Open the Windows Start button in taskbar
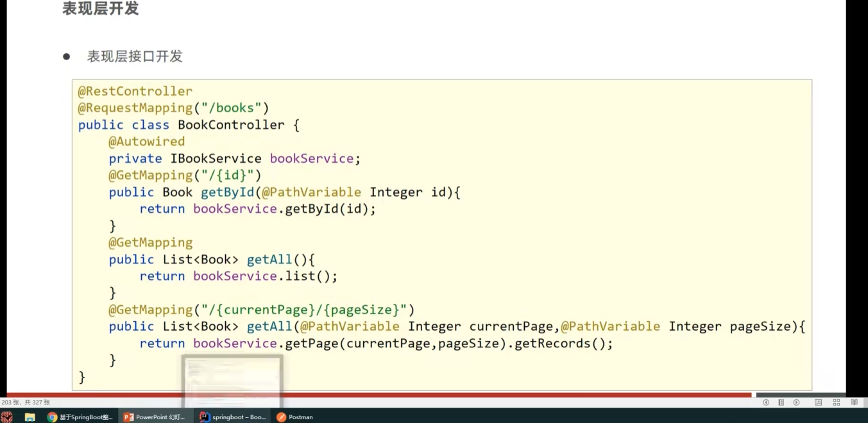The height and width of the screenshot is (423, 868). tap(7, 417)
